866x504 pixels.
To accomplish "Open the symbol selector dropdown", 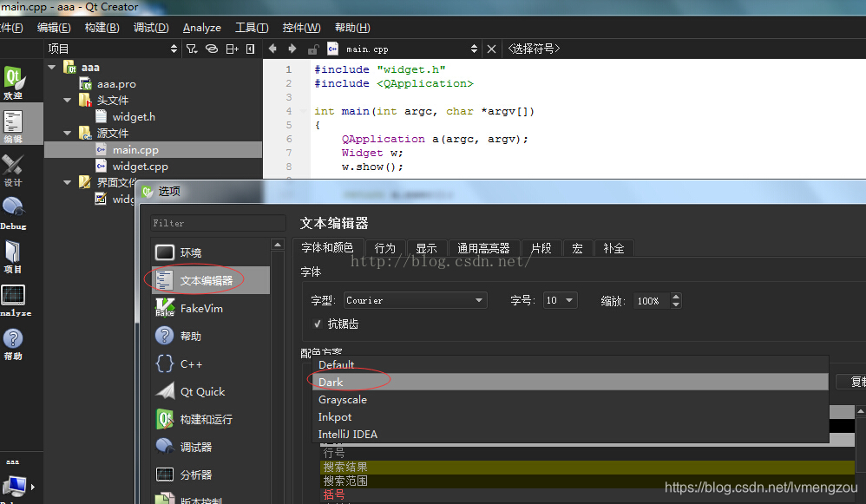I will (534, 49).
